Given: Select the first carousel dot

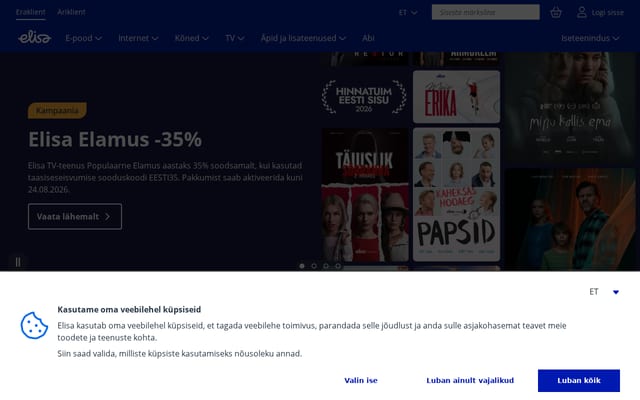Looking at the screenshot, I should coord(302,266).
